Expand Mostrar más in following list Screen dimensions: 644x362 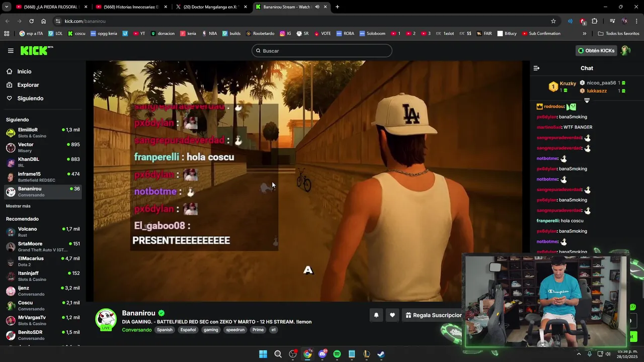pyautogui.click(x=18, y=206)
